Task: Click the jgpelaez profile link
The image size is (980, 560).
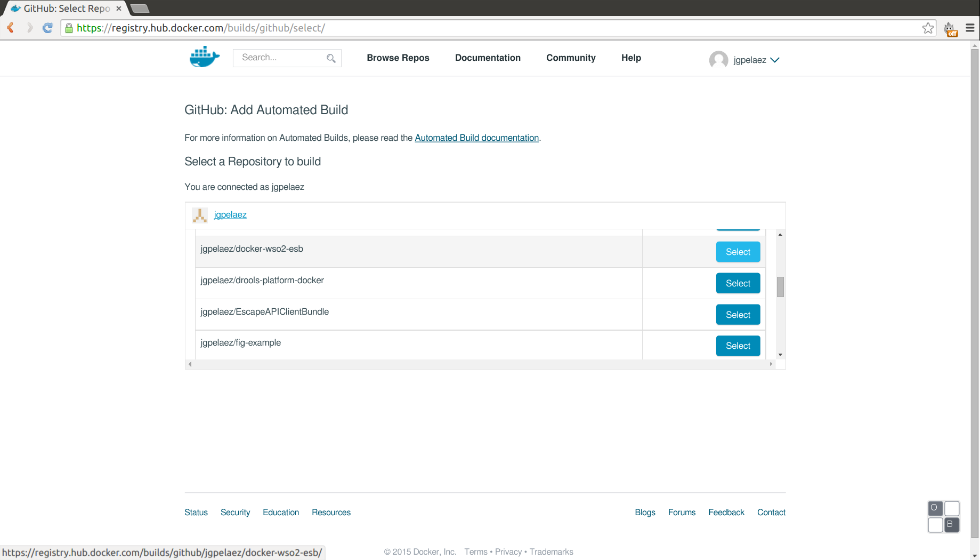Action: (230, 214)
